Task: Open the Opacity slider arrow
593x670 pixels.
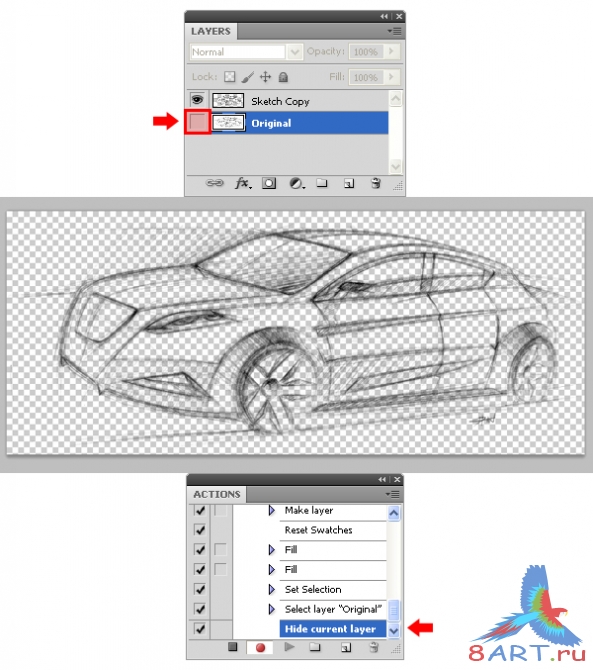Action: point(391,51)
